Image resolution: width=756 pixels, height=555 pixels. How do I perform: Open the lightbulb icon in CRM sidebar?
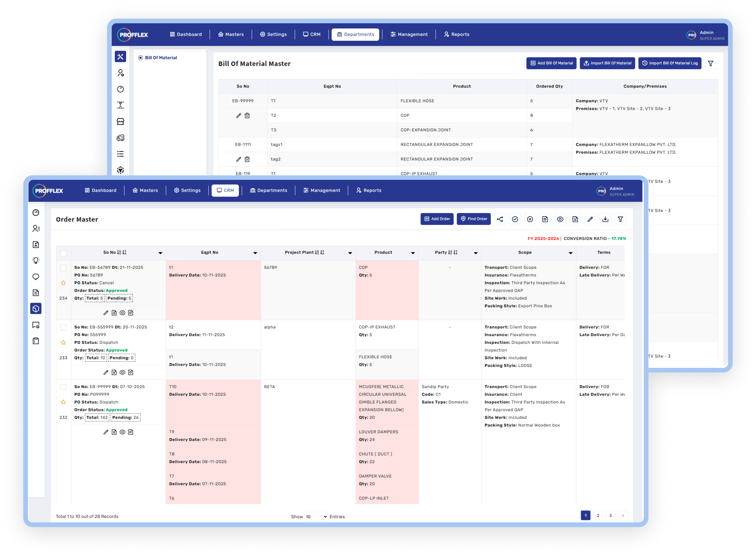(36, 261)
